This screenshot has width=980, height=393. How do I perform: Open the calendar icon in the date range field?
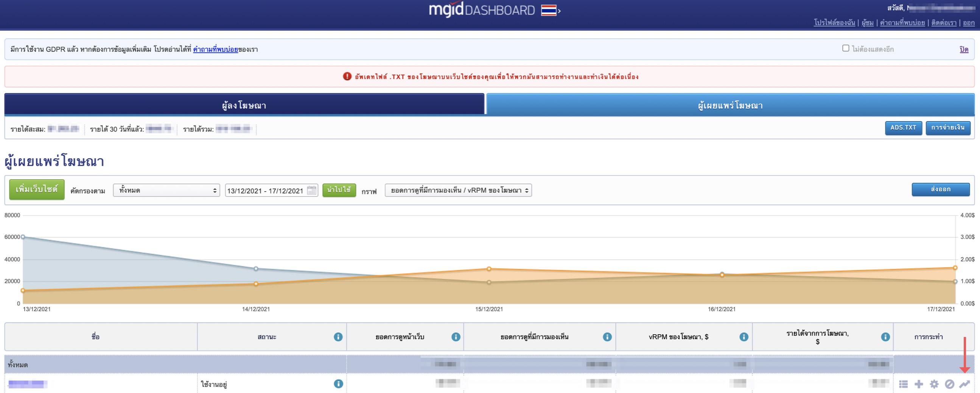click(311, 190)
